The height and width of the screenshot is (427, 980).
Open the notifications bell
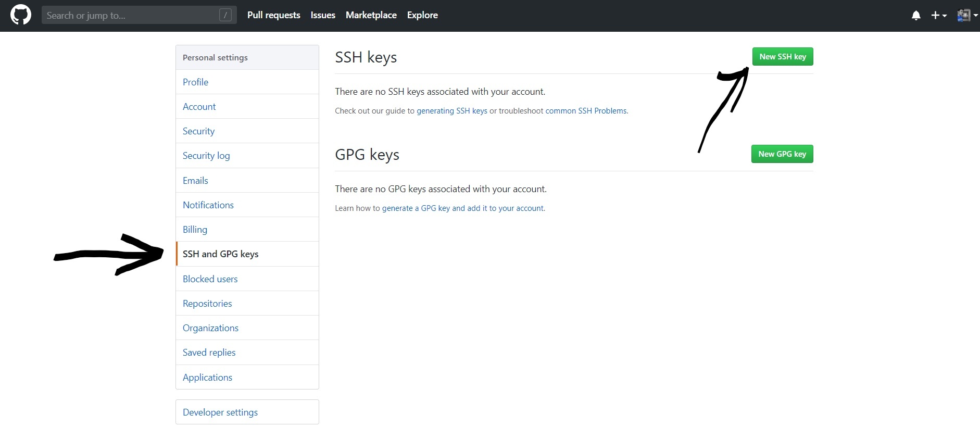coord(916,16)
